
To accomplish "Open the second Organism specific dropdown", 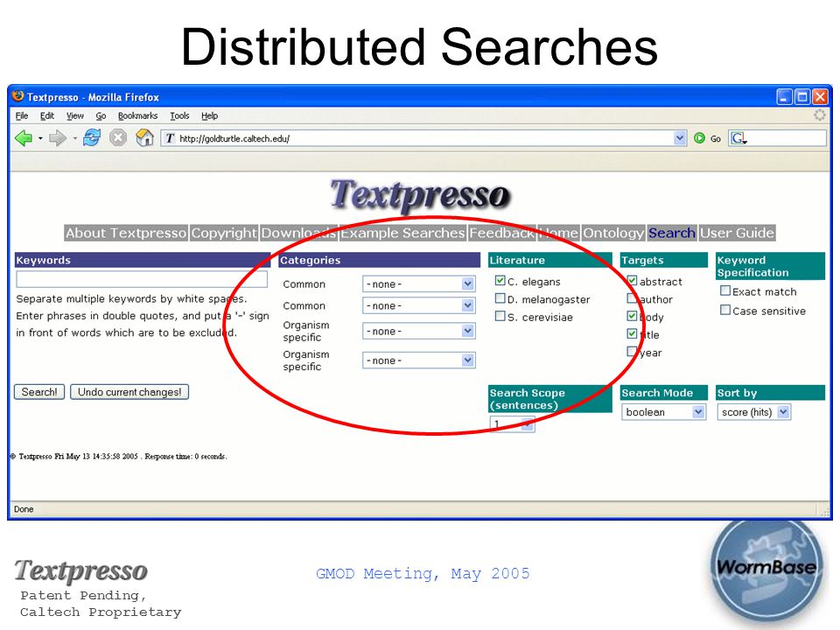I will (x=419, y=360).
